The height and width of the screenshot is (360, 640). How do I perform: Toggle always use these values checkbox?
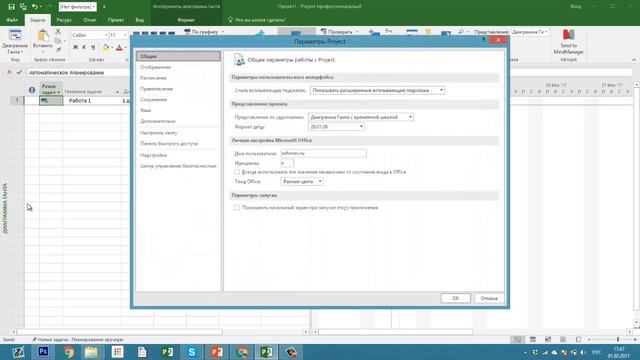(237, 172)
